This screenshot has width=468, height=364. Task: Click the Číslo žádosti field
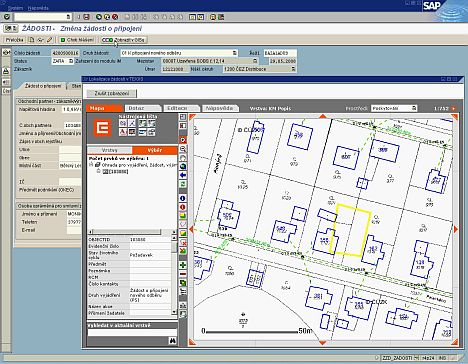click(x=65, y=53)
